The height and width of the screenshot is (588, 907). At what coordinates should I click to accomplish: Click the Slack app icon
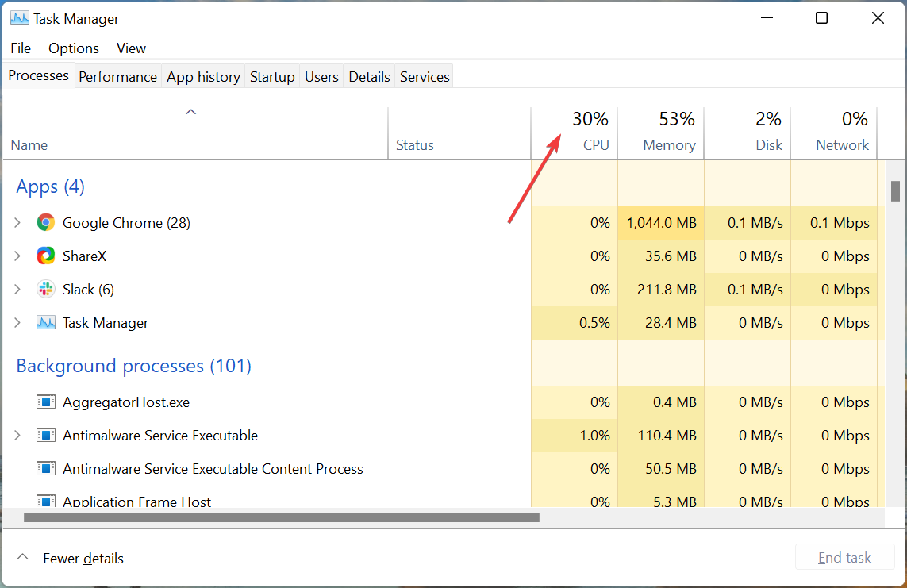[x=46, y=289]
